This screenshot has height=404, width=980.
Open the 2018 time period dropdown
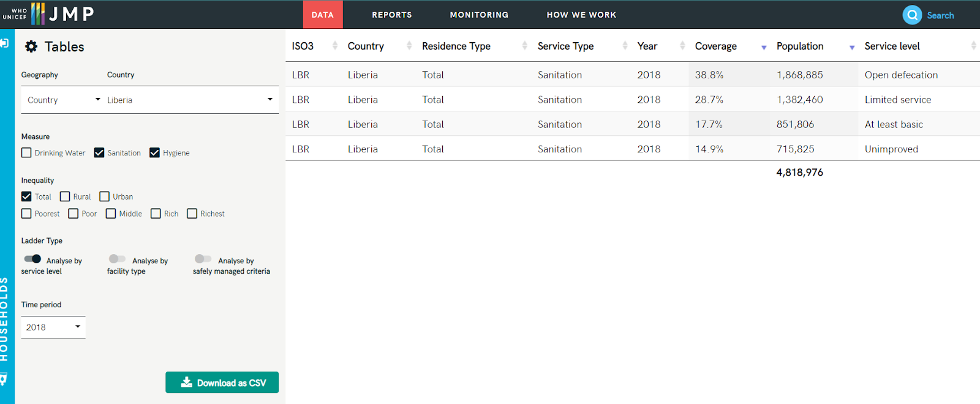pyautogui.click(x=53, y=327)
